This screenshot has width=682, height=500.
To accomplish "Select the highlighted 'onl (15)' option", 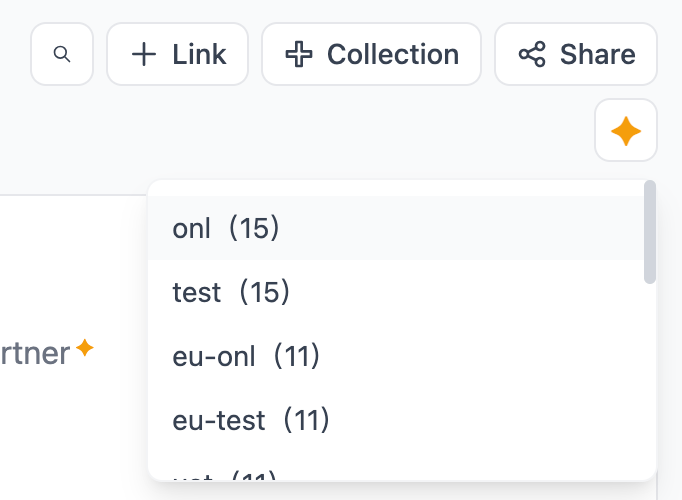I will click(x=226, y=229).
